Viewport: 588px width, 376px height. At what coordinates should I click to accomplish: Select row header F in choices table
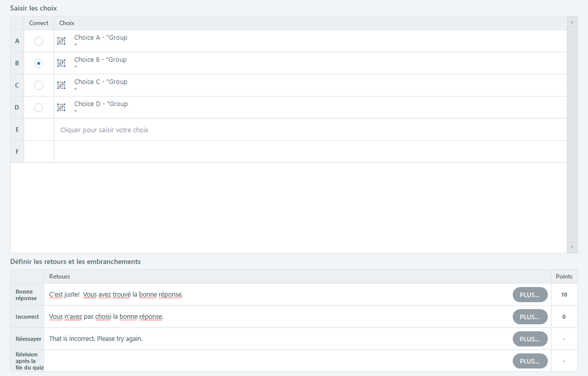pos(17,151)
